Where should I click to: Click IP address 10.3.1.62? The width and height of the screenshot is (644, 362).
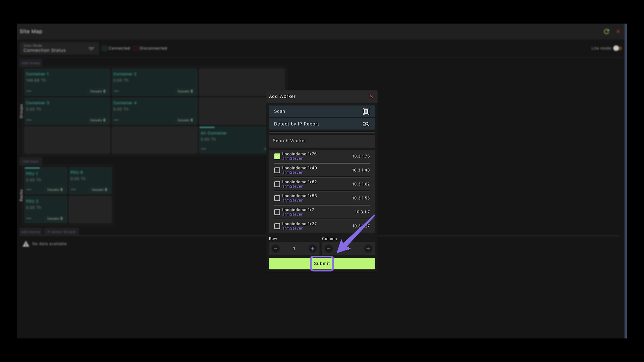[361, 184]
